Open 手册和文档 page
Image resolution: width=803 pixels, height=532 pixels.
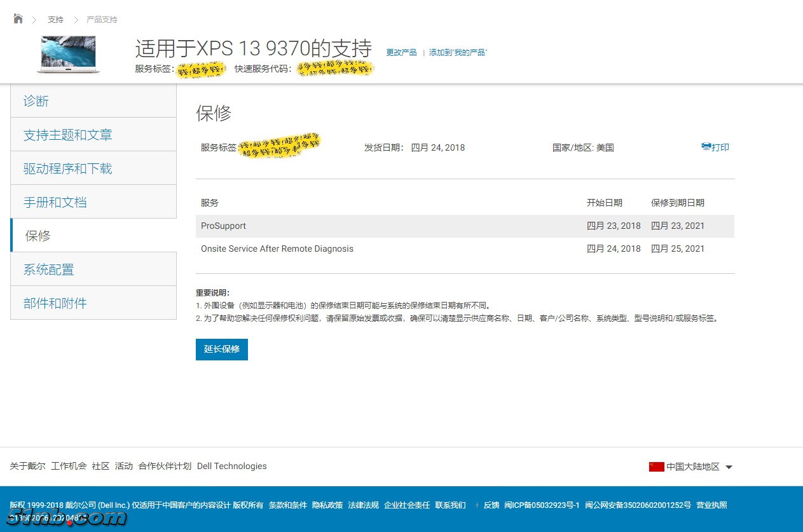click(x=55, y=201)
